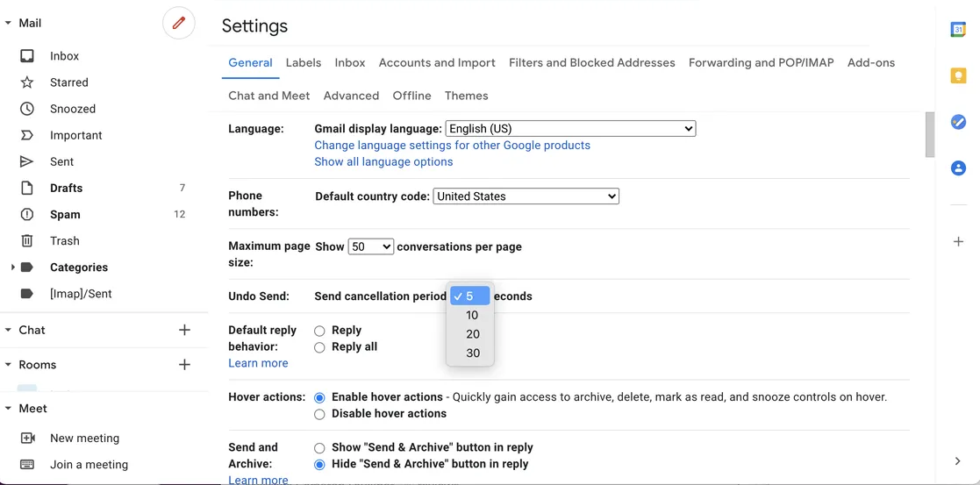Open Default country code dropdown
Screen dimensions: 980x485
526,196
